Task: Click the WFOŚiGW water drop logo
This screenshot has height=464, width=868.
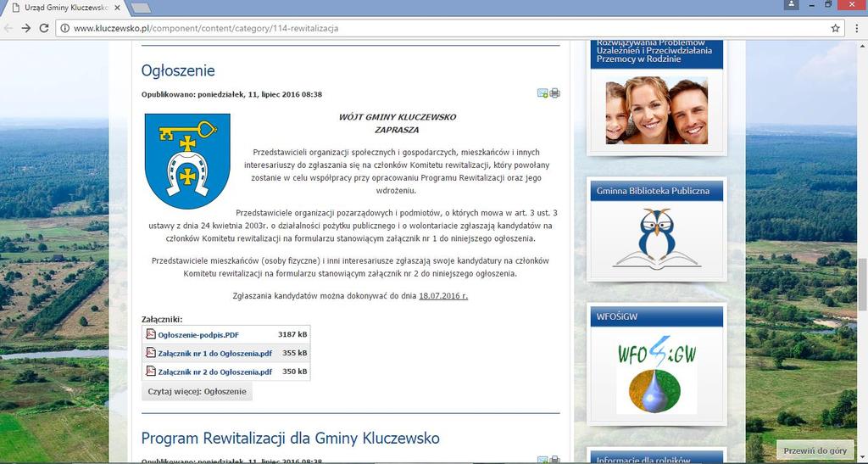Action: click(657, 374)
